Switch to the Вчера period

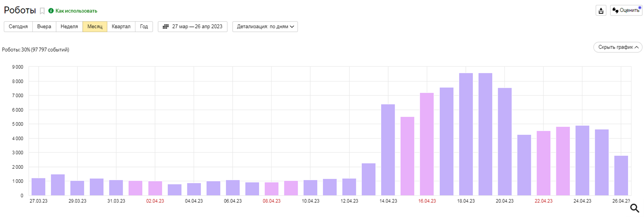(44, 26)
